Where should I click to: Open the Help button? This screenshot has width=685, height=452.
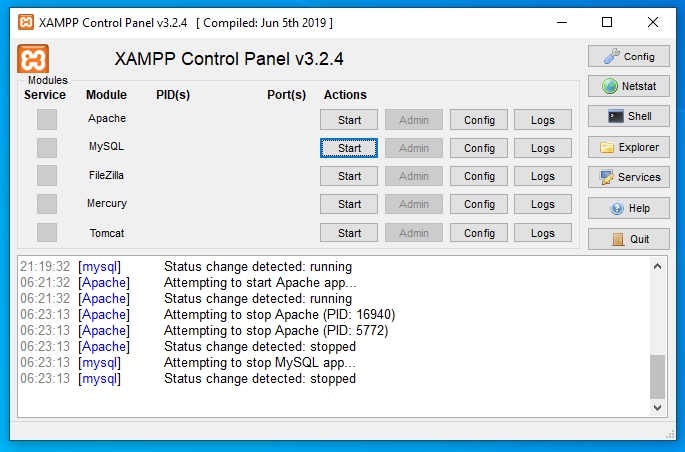(x=628, y=208)
